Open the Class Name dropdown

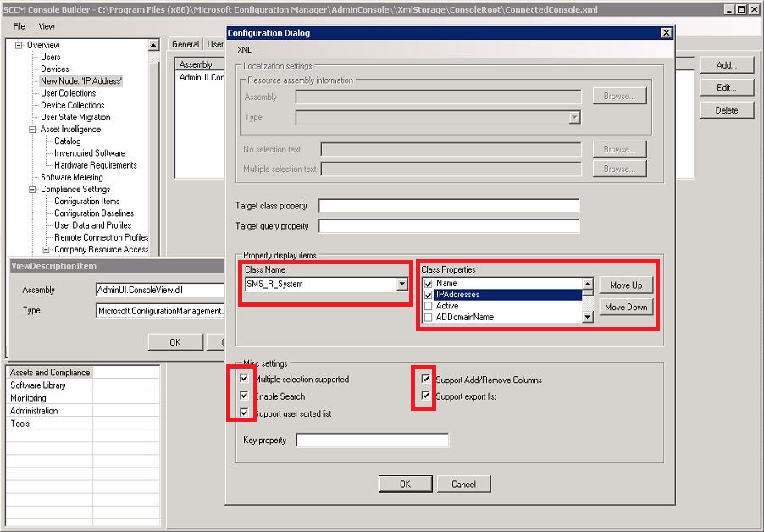pos(400,284)
